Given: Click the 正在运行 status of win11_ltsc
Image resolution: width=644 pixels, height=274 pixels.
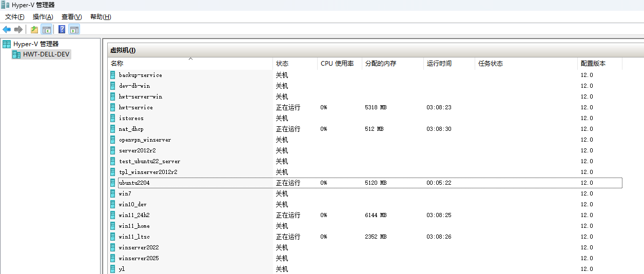Looking at the screenshot, I should (288, 237).
